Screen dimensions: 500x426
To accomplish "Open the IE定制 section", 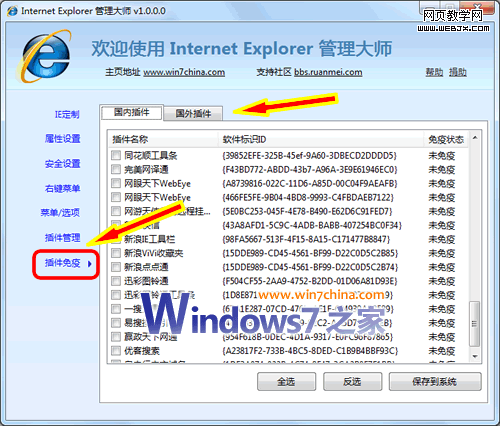I will tap(67, 115).
